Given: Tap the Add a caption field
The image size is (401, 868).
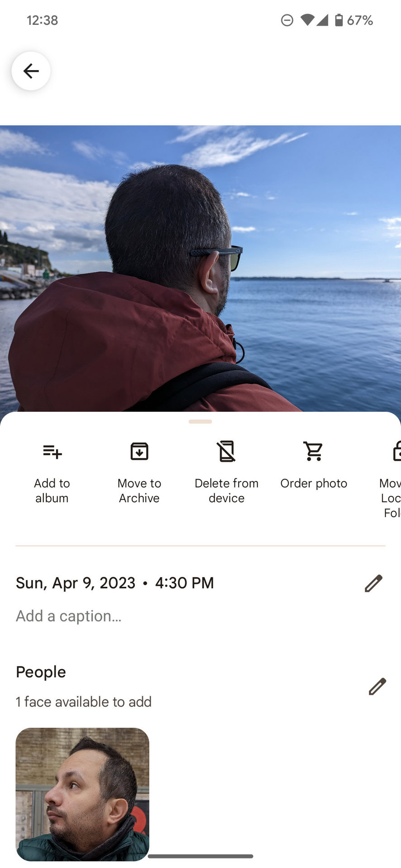Looking at the screenshot, I should (69, 616).
